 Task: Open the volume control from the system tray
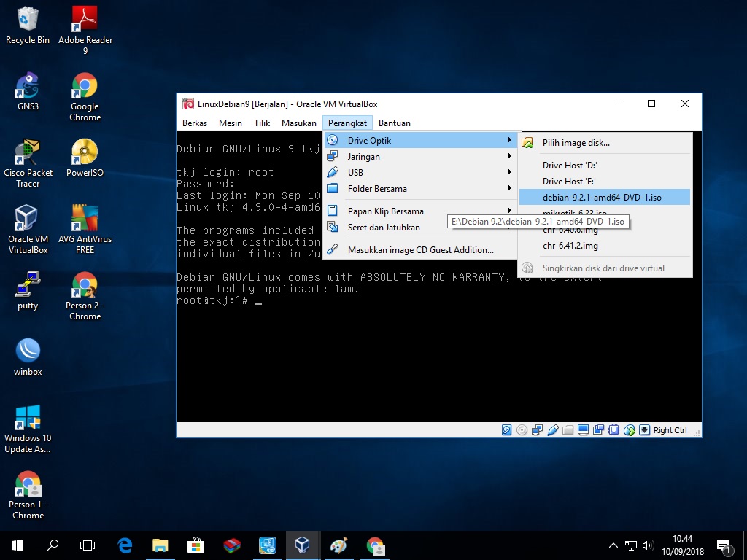[648, 545]
